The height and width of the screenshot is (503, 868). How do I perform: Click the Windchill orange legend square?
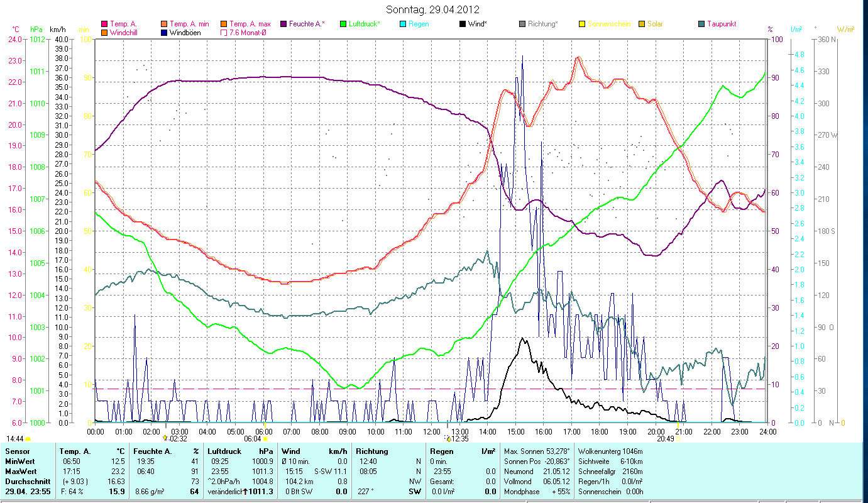(x=104, y=33)
